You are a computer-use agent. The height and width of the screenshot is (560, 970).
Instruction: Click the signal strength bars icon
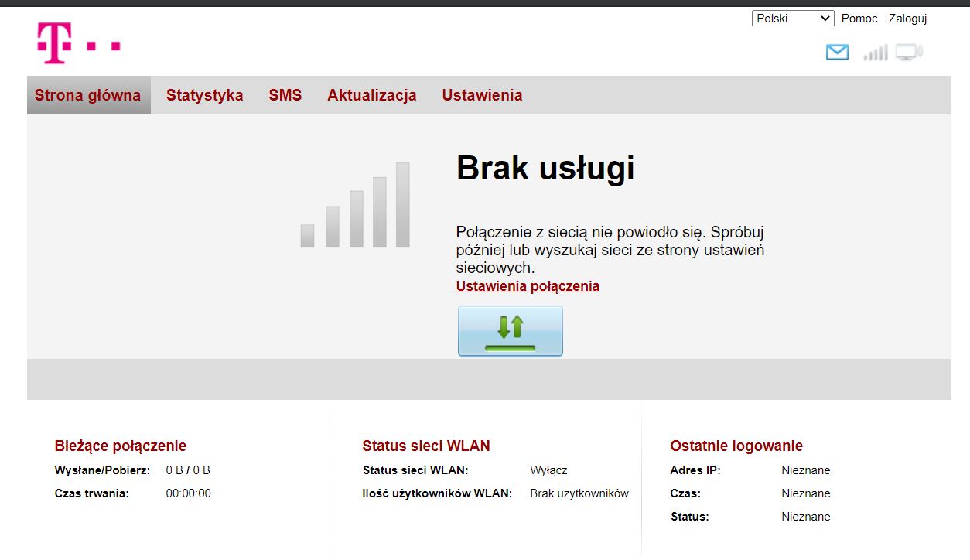(x=875, y=52)
